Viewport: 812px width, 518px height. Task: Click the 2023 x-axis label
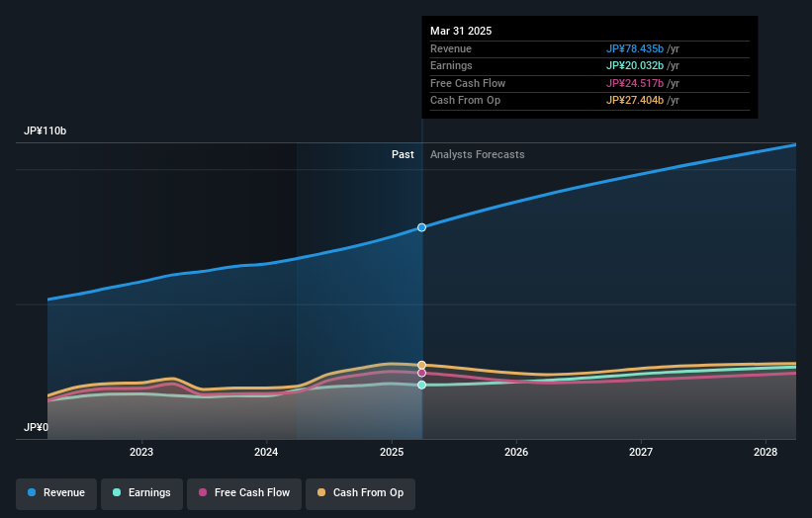(141, 452)
